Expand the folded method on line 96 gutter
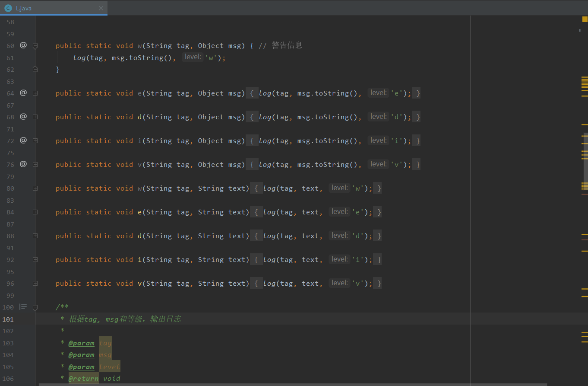The image size is (588, 386). 35,283
